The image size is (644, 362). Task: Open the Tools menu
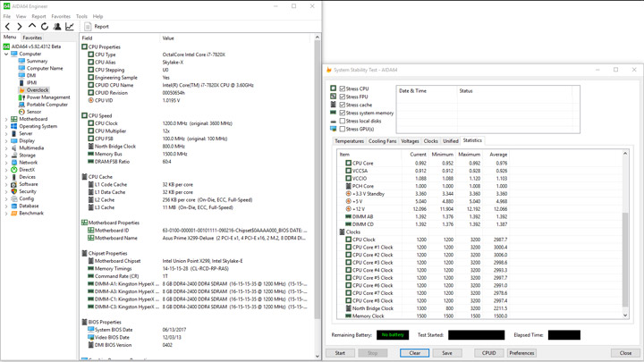[81, 16]
